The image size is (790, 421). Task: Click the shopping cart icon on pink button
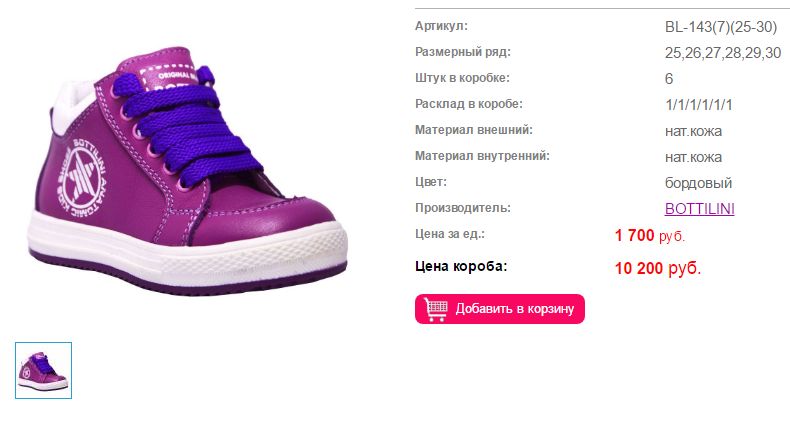pyautogui.click(x=436, y=309)
